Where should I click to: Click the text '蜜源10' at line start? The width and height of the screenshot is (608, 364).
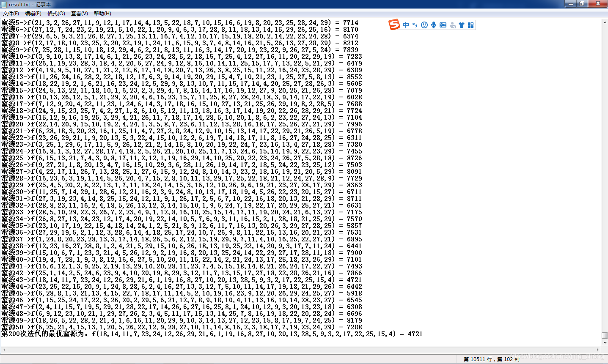pyautogui.click(x=13, y=57)
